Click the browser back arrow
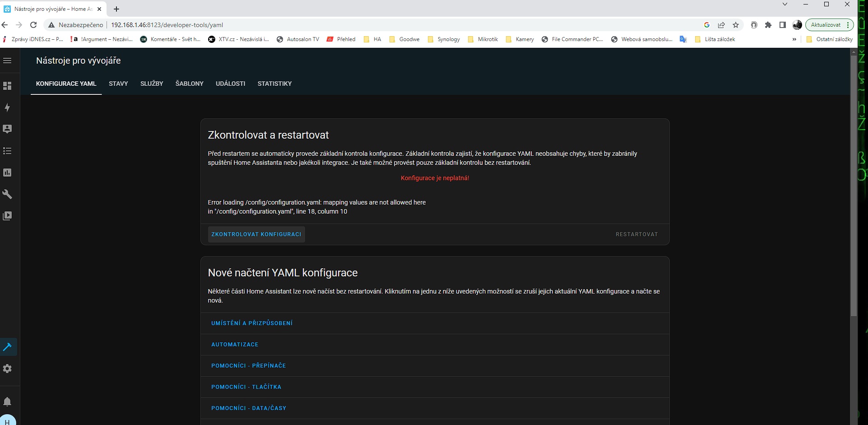This screenshot has width=868, height=425. pos(5,25)
